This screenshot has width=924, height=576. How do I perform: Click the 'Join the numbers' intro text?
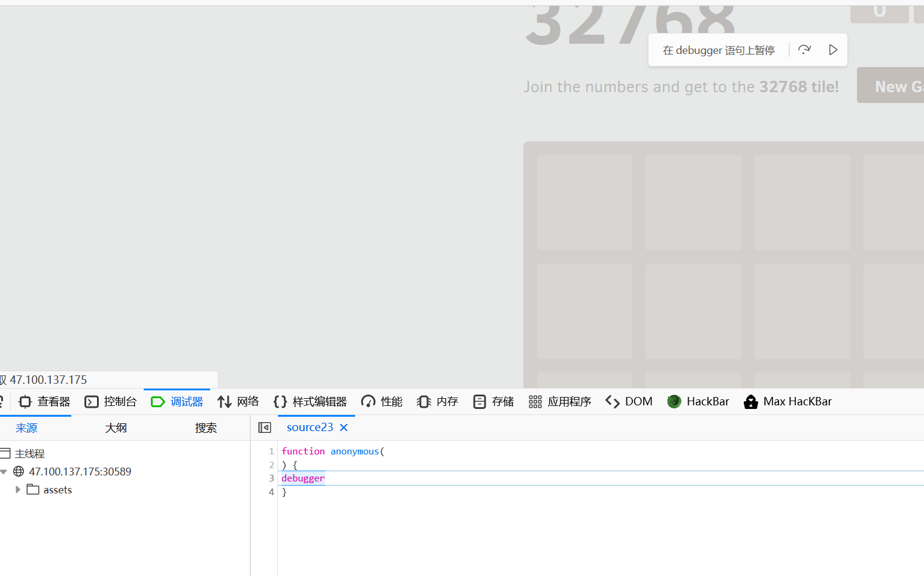tap(681, 87)
